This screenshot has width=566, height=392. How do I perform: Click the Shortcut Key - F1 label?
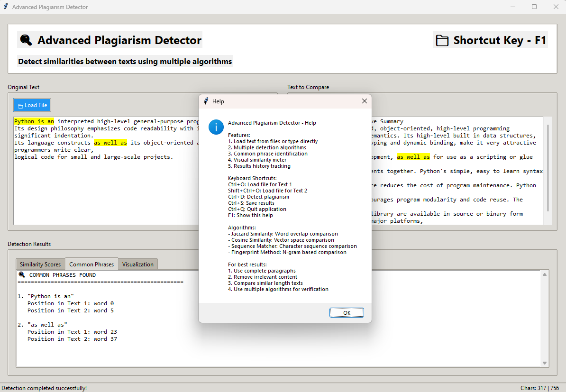coord(500,41)
